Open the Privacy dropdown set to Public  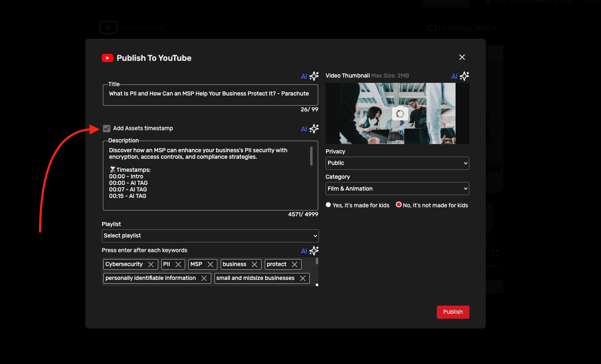pyautogui.click(x=398, y=163)
